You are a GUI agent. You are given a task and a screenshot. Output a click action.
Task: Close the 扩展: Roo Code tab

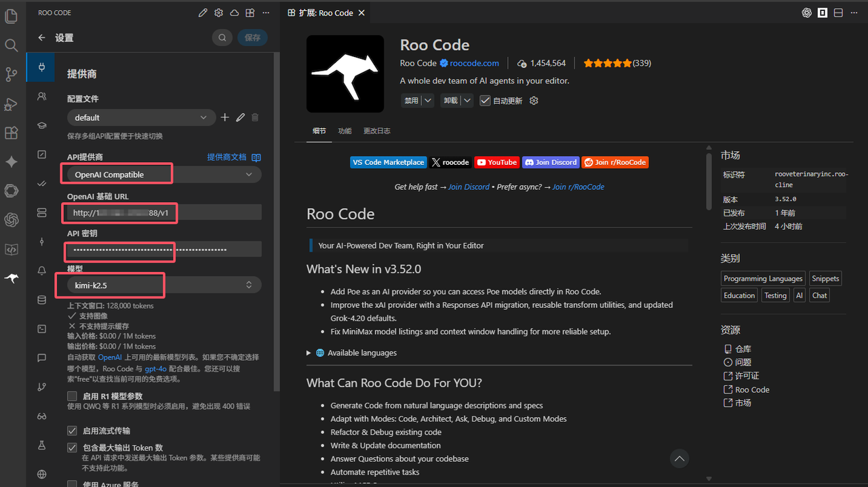coord(361,13)
